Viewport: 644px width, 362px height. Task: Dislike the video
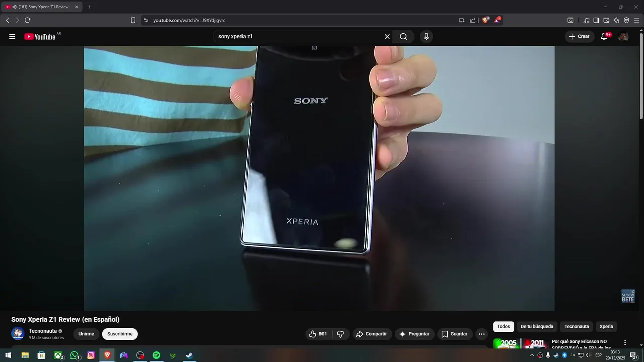340,334
